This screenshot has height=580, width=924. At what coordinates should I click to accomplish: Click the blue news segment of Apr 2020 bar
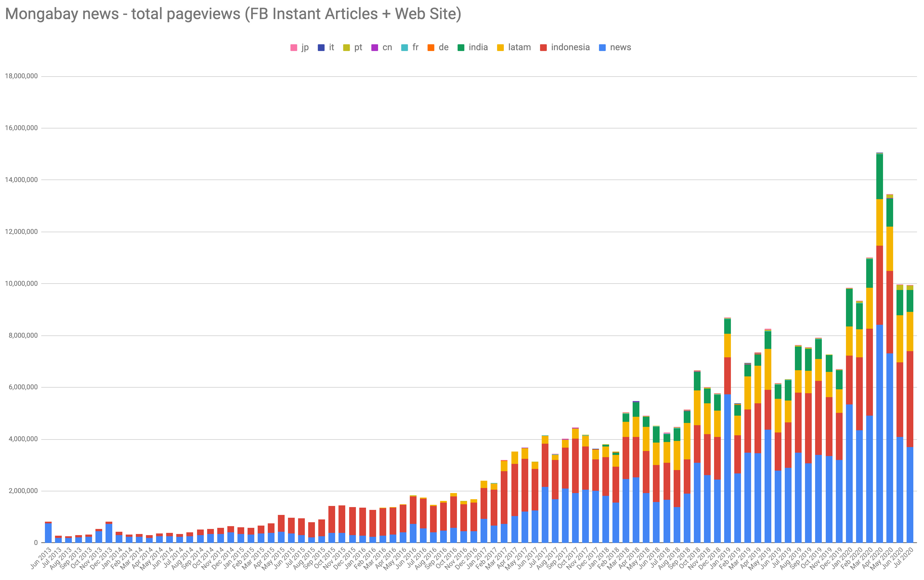(879, 434)
